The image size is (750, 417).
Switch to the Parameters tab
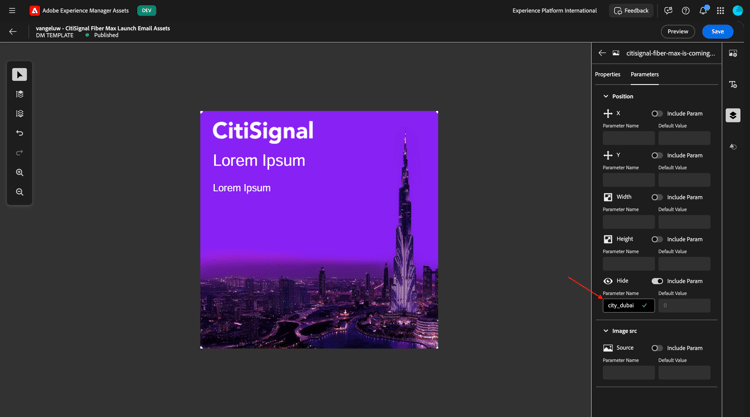pyautogui.click(x=644, y=75)
